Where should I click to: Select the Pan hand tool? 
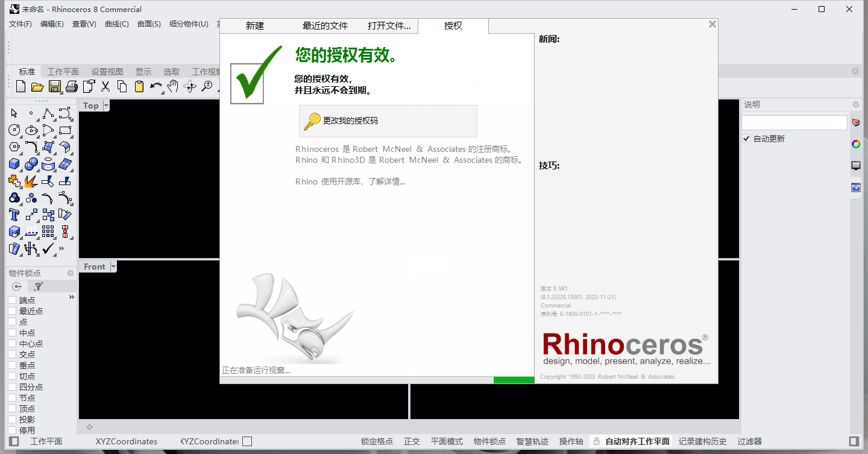point(173,86)
